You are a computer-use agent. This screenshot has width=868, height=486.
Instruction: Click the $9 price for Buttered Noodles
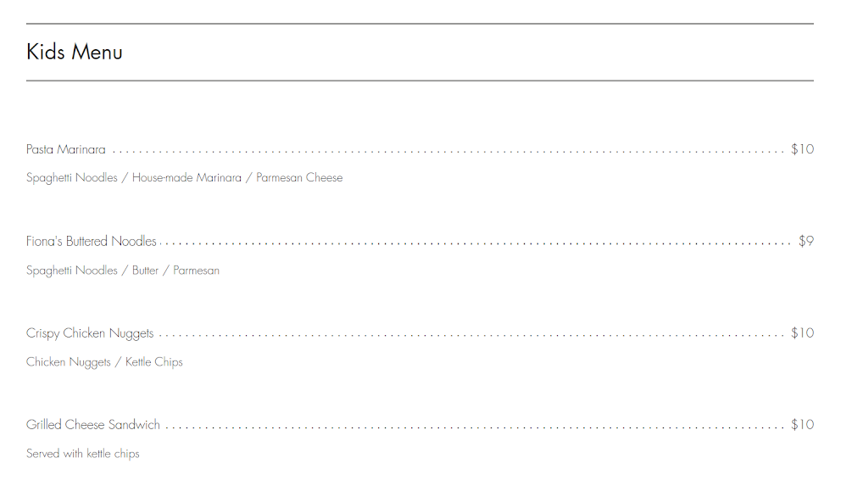click(805, 242)
